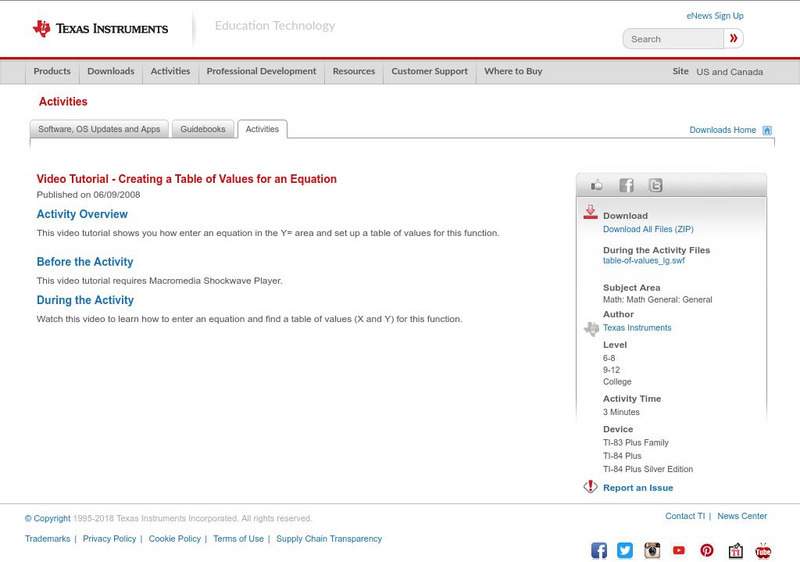Viewport: 800px width, 562px height.
Task: Click Download All Files (ZIP) link
Action: 648,229
